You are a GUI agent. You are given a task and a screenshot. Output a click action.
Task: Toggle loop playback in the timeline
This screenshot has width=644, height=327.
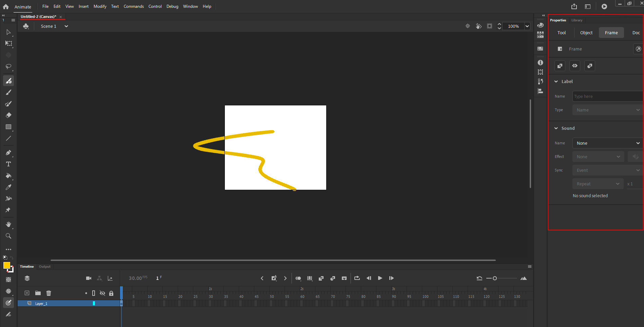(357, 278)
